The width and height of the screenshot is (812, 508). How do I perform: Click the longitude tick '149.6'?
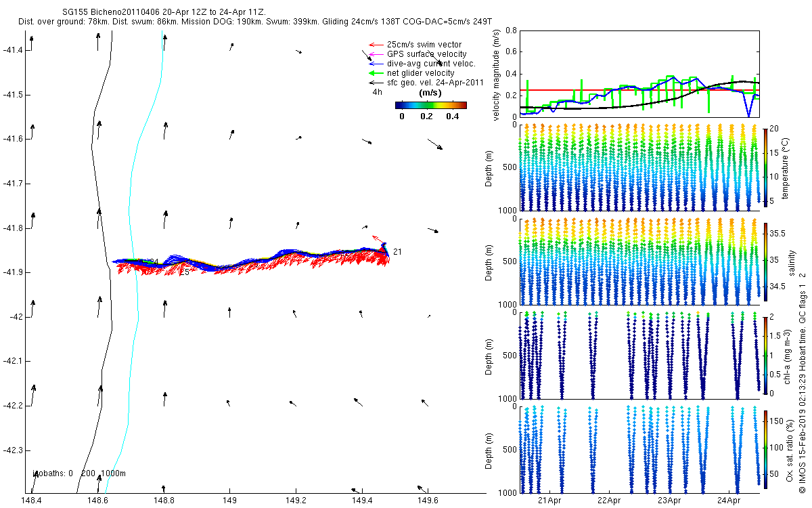pos(428,501)
